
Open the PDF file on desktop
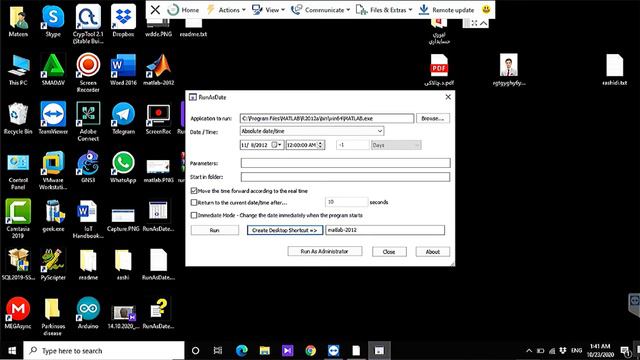[439, 69]
